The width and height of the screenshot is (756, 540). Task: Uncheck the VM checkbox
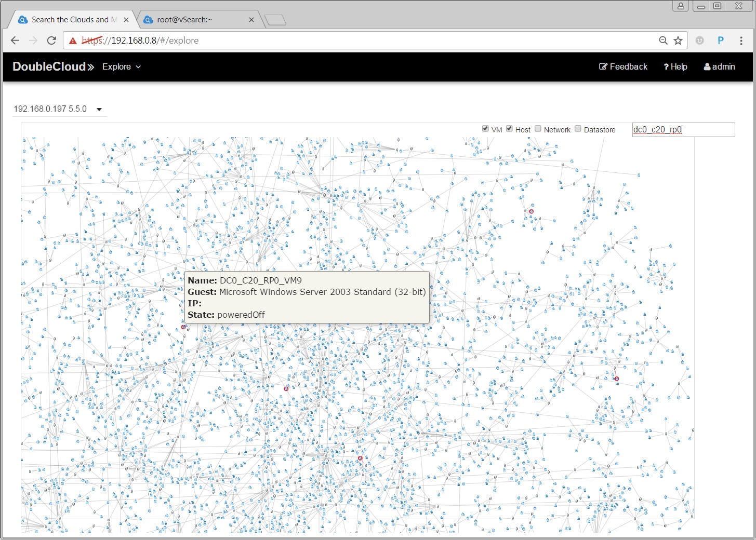point(485,129)
